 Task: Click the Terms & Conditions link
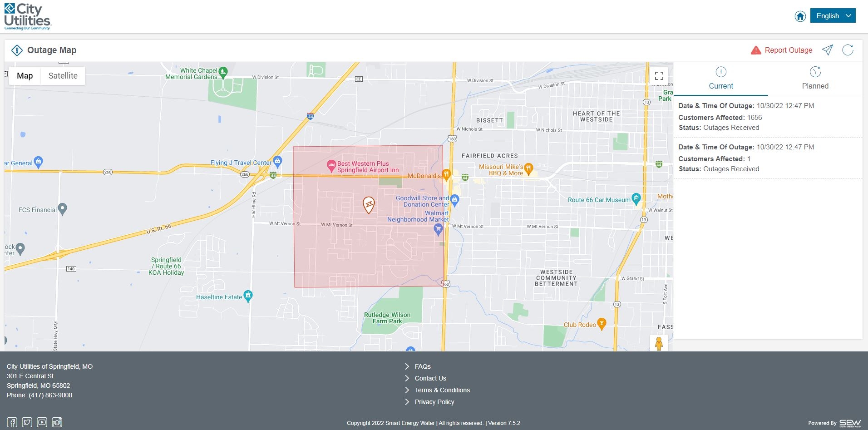click(x=442, y=390)
